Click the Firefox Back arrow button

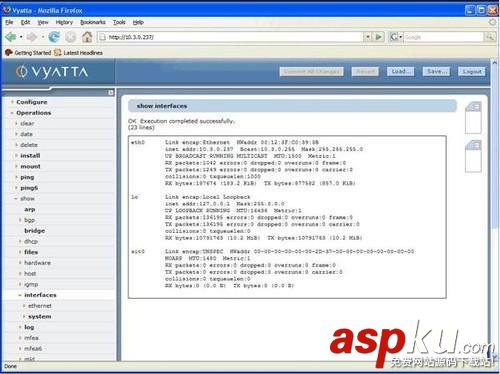coord(11,37)
